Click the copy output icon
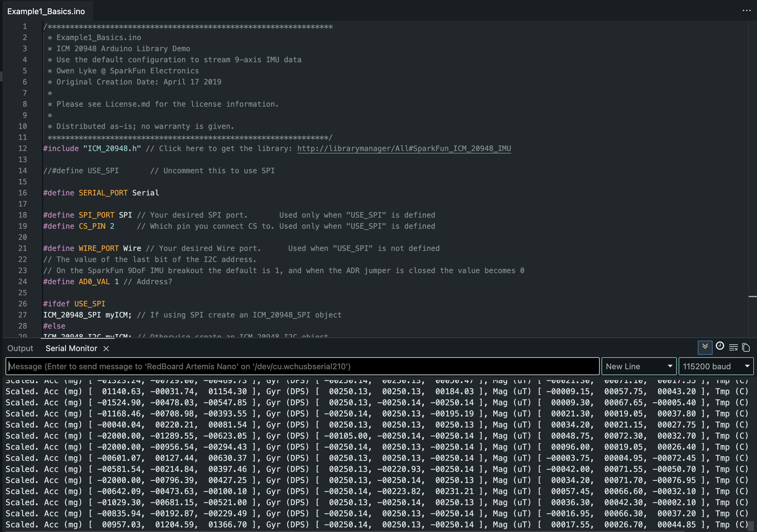The height and width of the screenshot is (532, 757). [x=746, y=348]
